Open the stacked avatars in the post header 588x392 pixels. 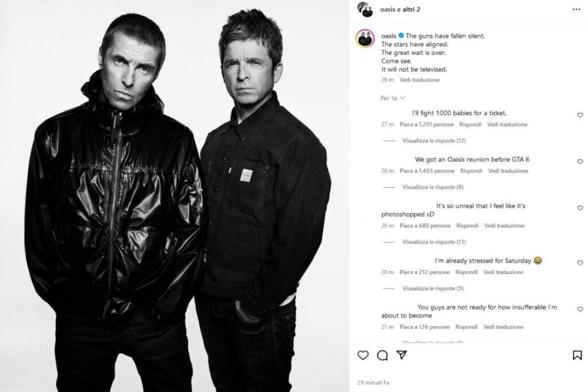click(365, 9)
